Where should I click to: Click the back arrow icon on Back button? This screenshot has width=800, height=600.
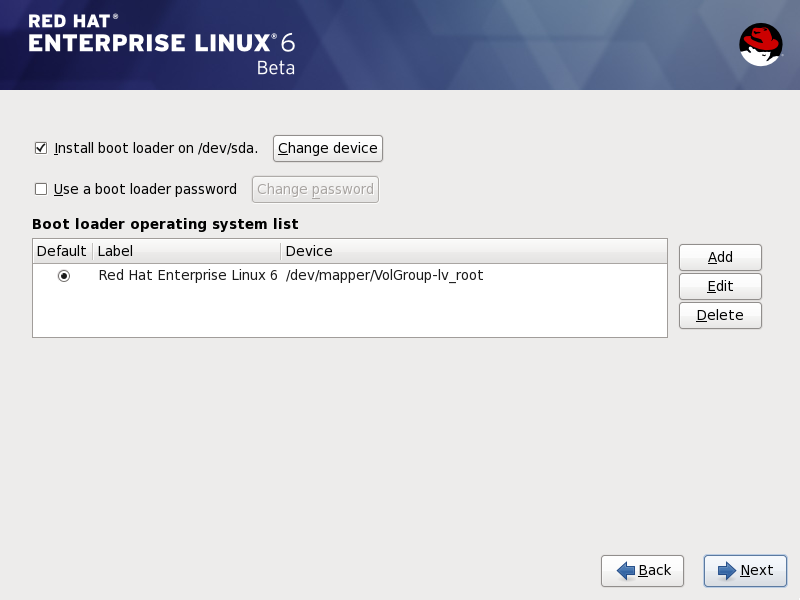[x=625, y=571]
